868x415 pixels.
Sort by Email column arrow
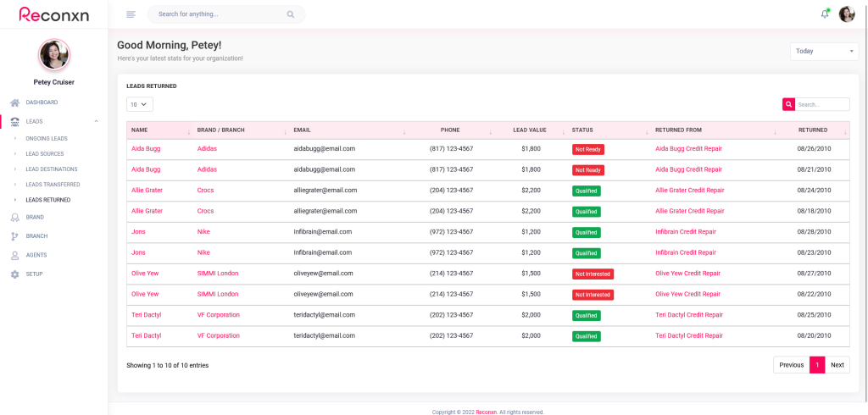(404, 131)
